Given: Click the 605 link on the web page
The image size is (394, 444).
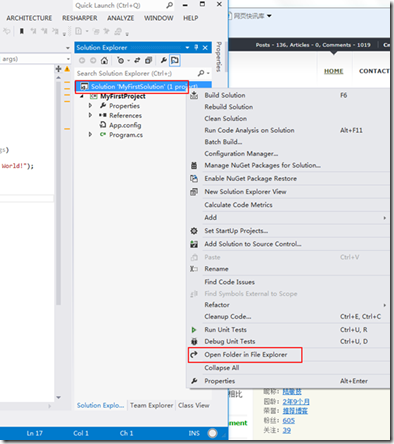Looking at the screenshot, I should click(x=289, y=421).
